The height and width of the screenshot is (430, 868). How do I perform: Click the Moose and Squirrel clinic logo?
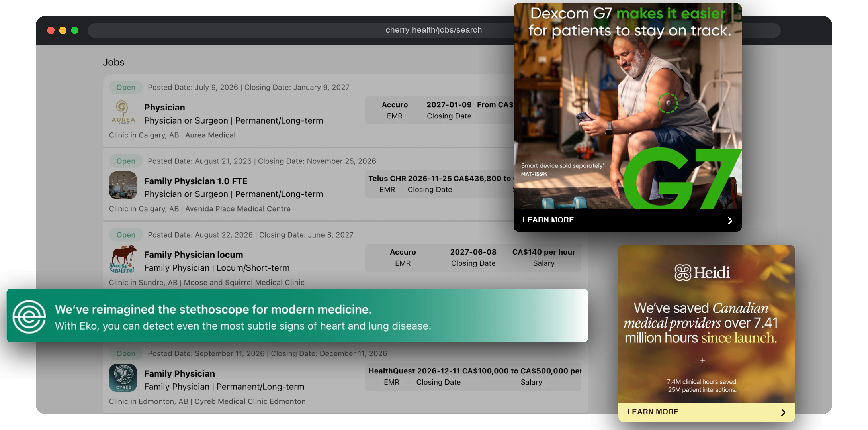(123, 259)
